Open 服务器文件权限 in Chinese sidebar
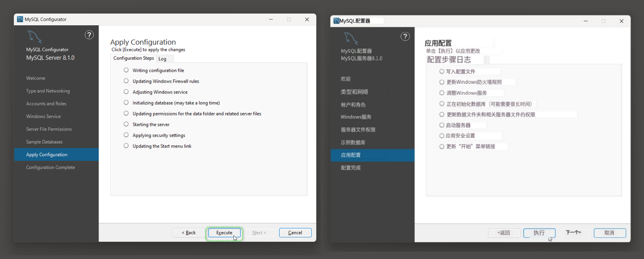Viewport: 644px width, 259px height. 358,130
